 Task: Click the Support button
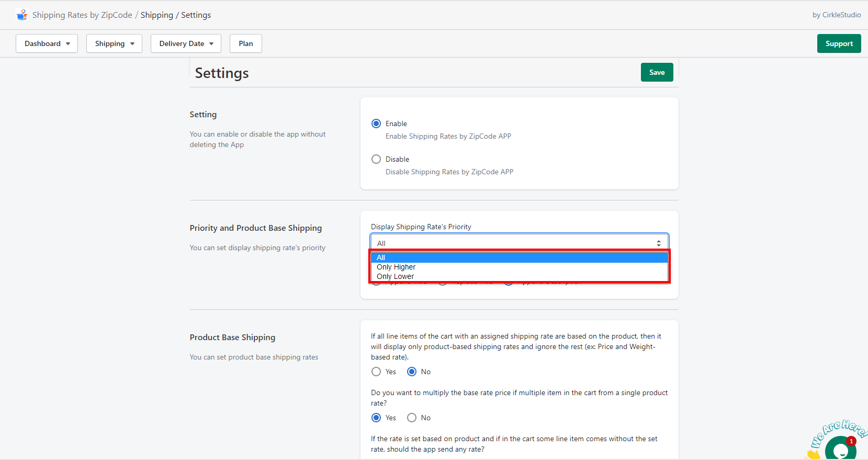coord(839,43)
